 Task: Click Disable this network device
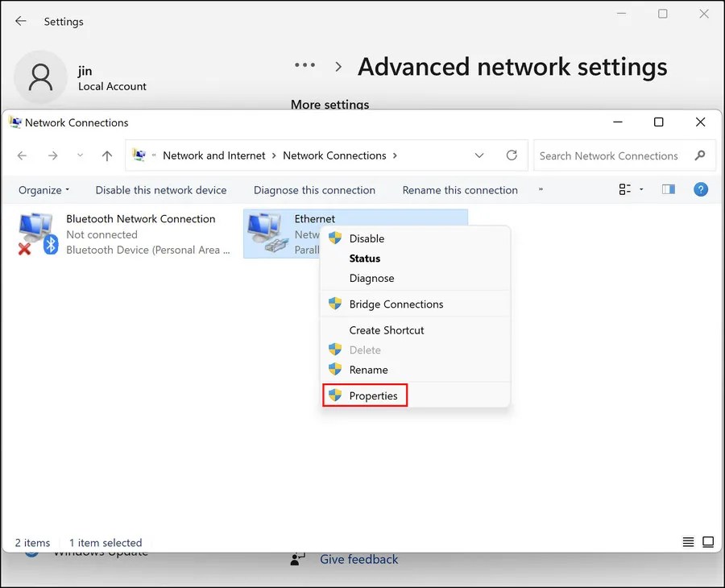[160, 190]
